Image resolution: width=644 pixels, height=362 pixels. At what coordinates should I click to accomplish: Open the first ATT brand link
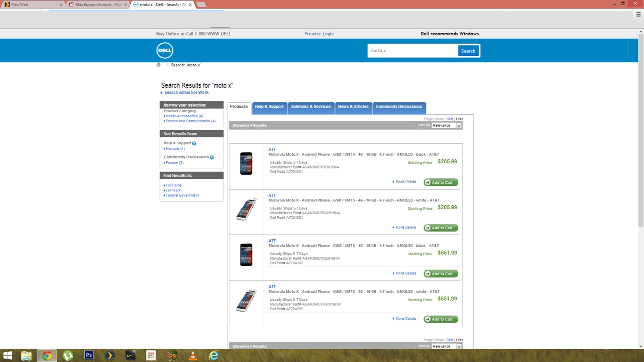click(x=272, y=150)
